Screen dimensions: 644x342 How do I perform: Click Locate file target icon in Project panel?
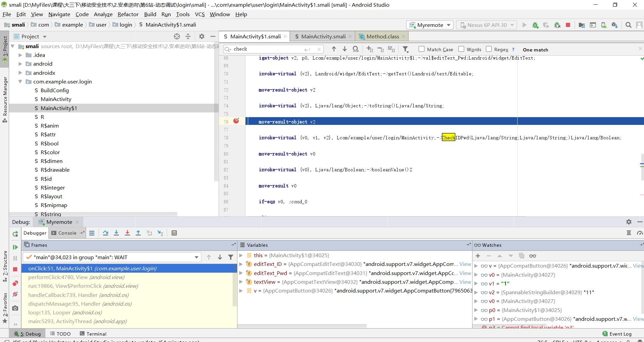click(177, 36)
